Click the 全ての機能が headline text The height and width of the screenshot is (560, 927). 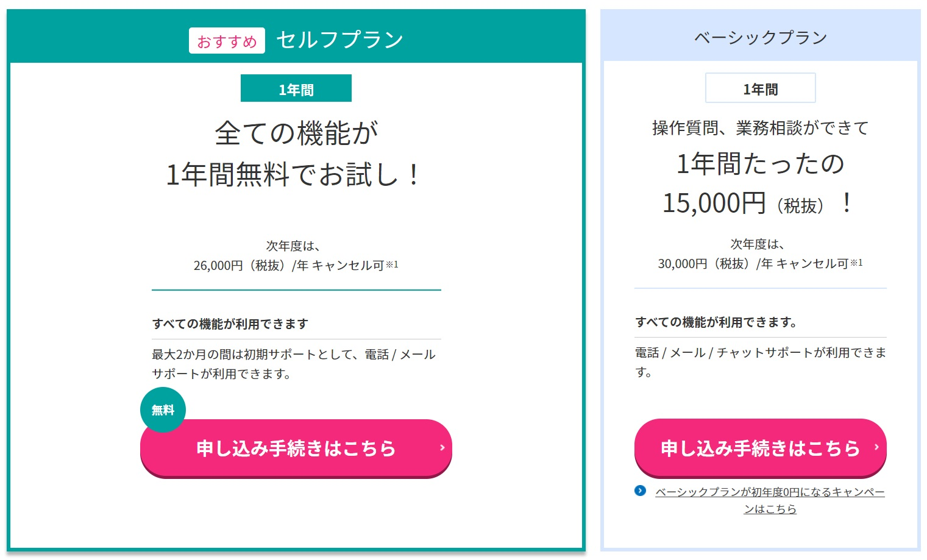tap(296, 133)
